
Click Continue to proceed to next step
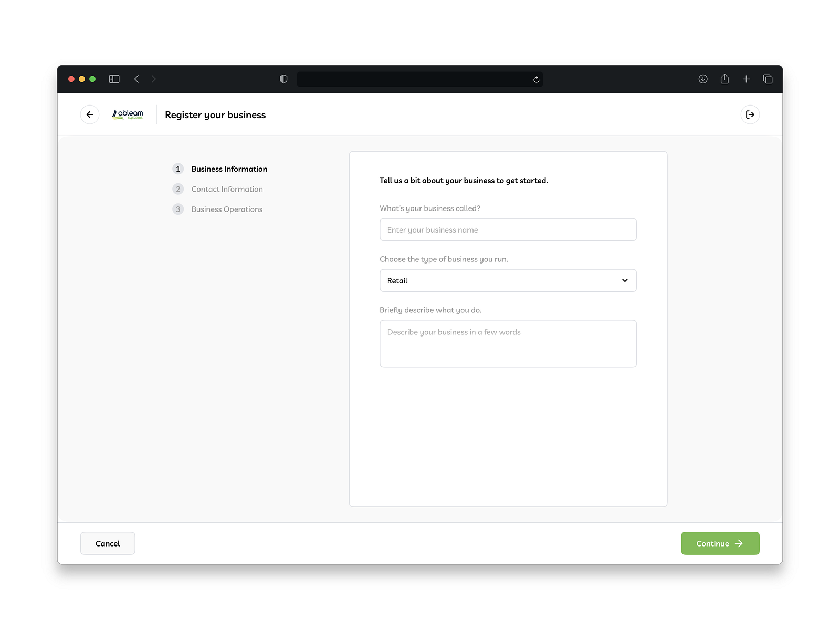pyautogui.click(x=720, y=543)
